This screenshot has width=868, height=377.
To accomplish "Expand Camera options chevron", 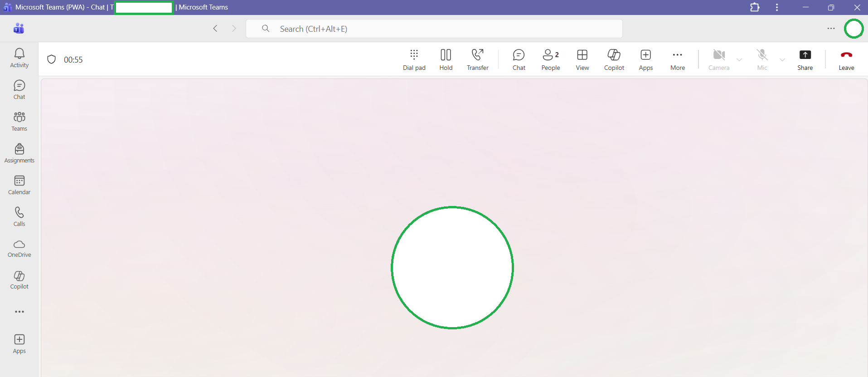I will 739,60.
